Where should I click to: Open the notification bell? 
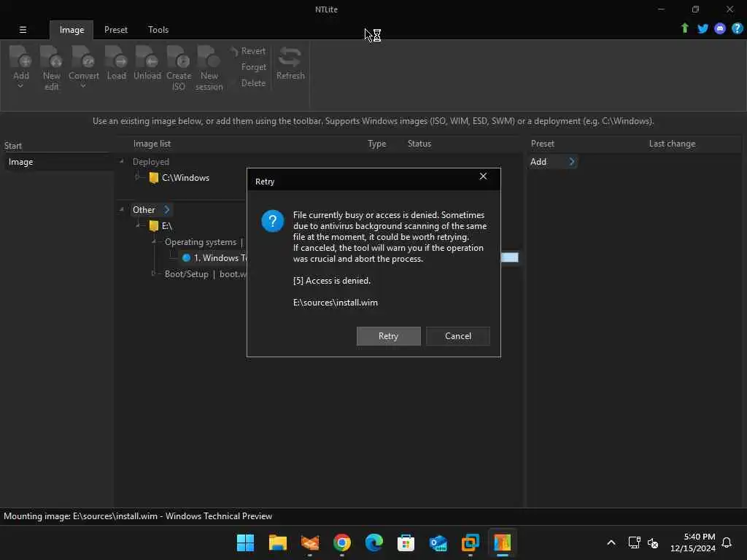click(x=727, y=542)
